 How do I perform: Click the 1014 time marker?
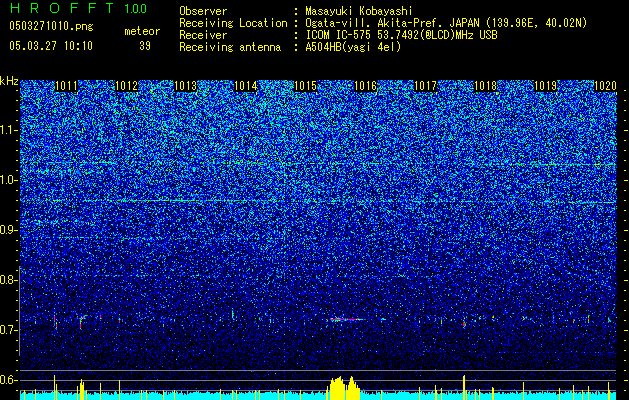point(246,86)
